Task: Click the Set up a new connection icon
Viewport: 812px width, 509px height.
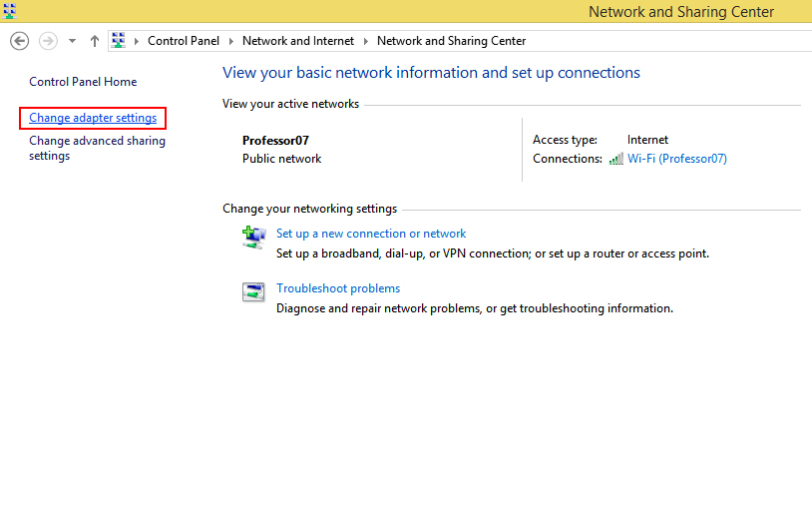Action: [x=253, y=237]
